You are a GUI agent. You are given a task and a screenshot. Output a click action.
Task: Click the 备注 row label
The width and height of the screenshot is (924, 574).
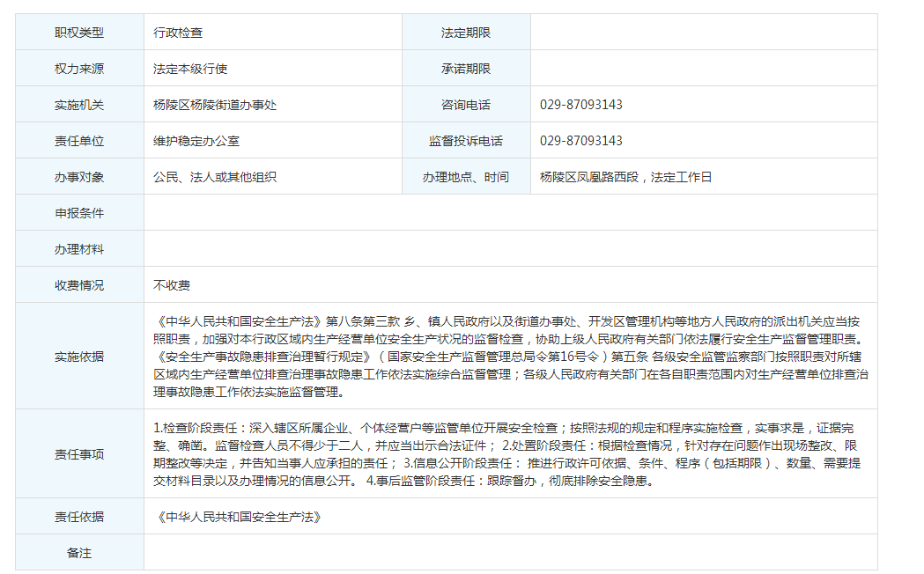tap(79, 553)
